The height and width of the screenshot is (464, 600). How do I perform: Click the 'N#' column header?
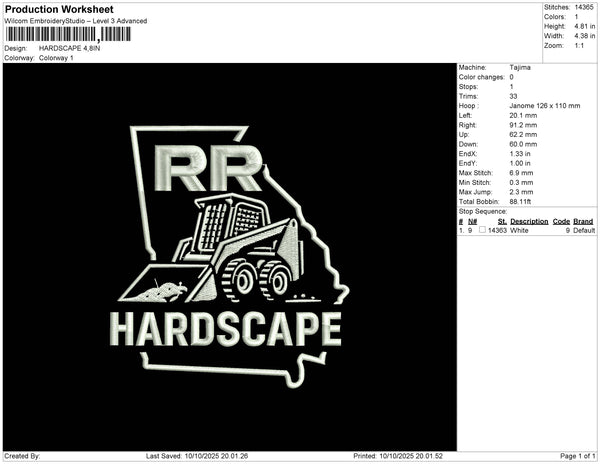[x=472, y=221]
